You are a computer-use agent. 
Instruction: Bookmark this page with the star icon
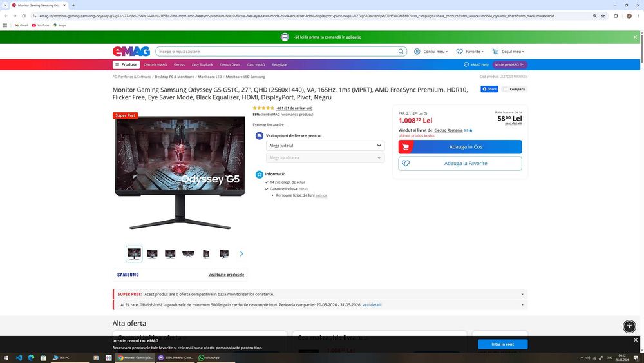click(x=603, y=16)
